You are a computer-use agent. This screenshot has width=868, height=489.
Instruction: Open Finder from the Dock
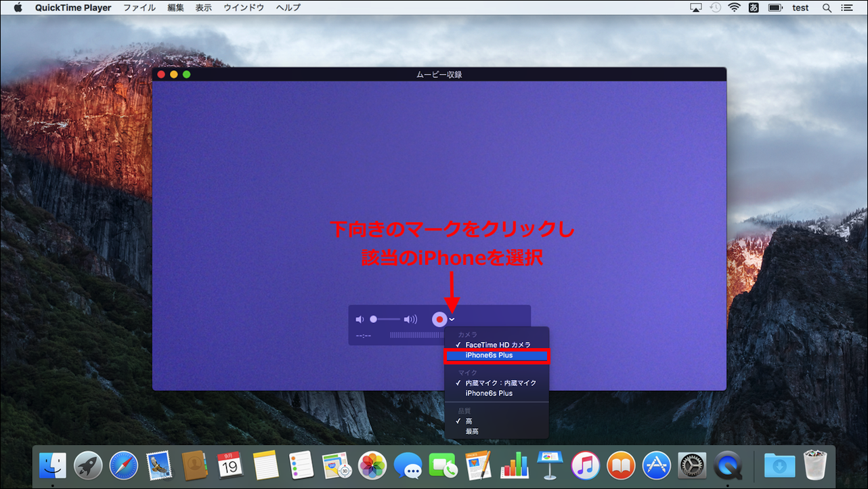click(x=53, y=465)
